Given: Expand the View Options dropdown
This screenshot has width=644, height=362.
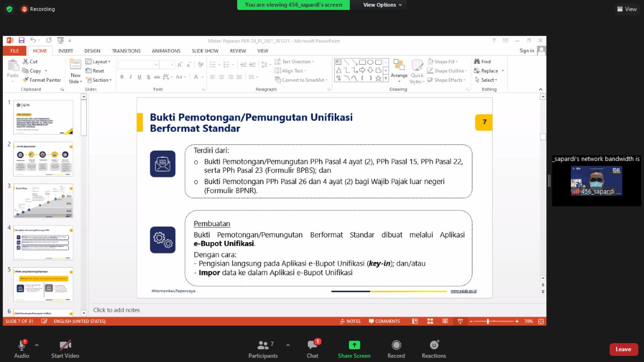Looking at the screenshot, I should point(382,5).
